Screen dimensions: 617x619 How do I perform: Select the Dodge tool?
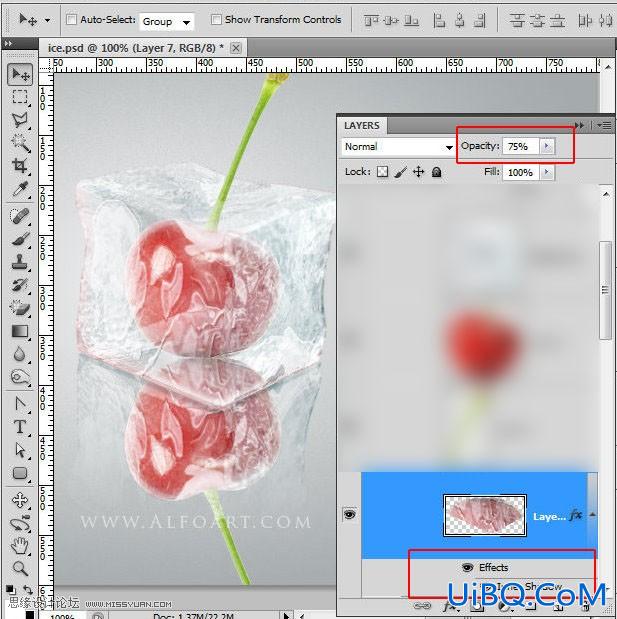click(20, 377)
